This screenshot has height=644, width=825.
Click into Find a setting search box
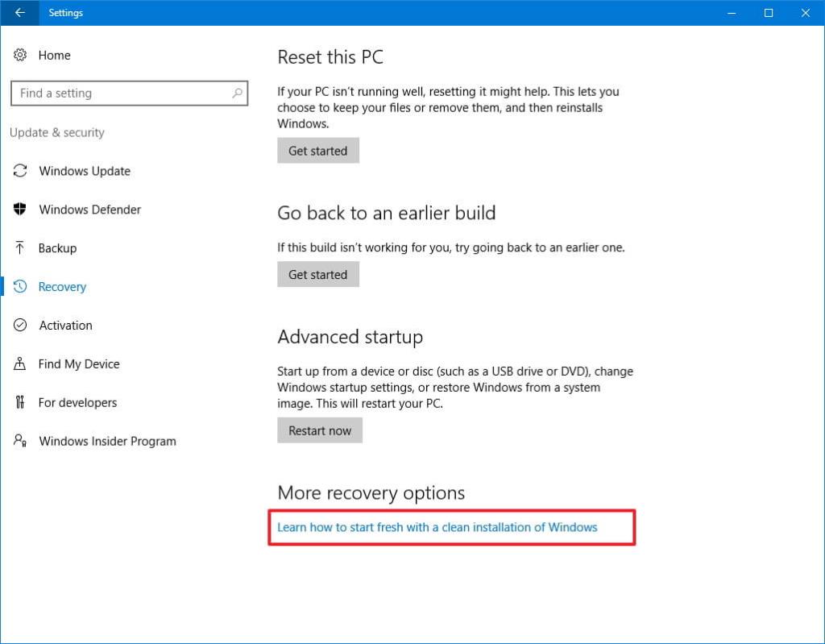pos(130,93)
